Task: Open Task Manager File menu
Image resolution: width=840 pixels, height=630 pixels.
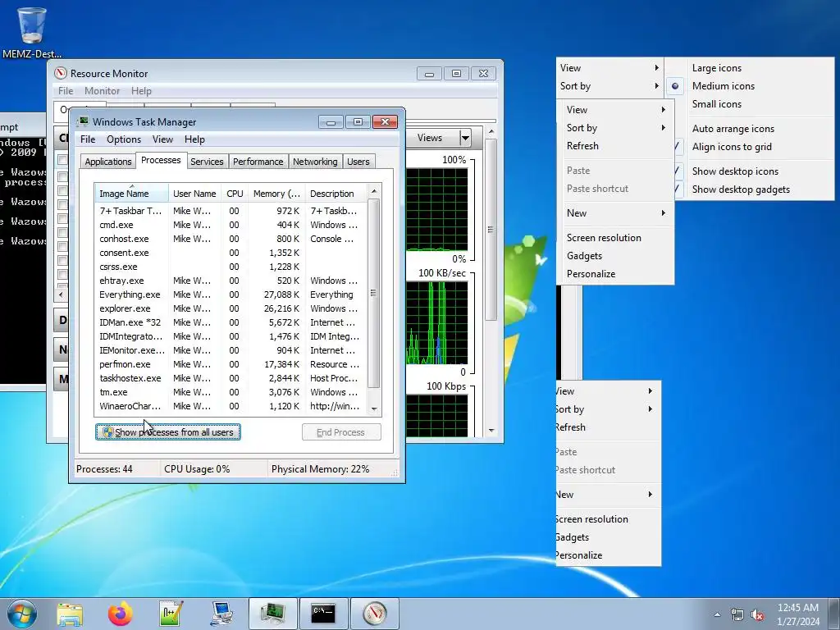Action: pyautogui.click(x=88, y=139)
